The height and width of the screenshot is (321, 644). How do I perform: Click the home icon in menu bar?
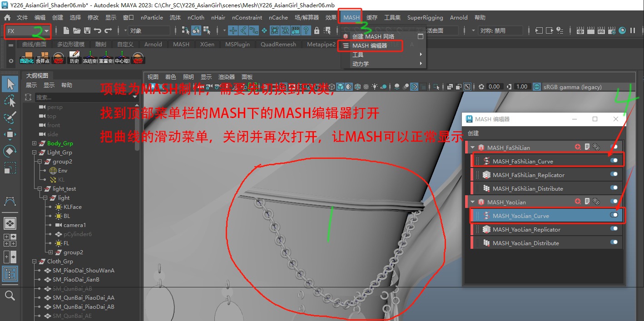7,17
